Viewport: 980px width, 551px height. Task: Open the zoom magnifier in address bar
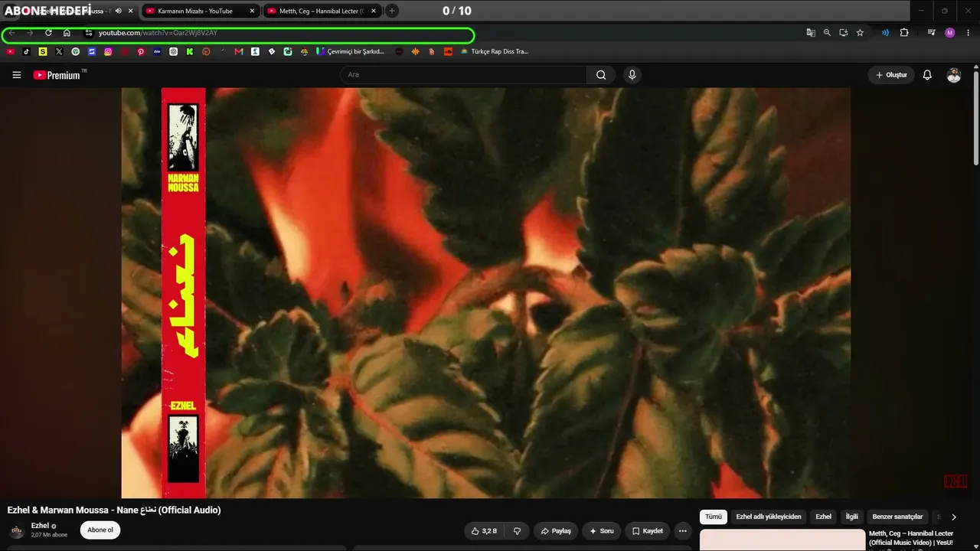tap(827, 33)
